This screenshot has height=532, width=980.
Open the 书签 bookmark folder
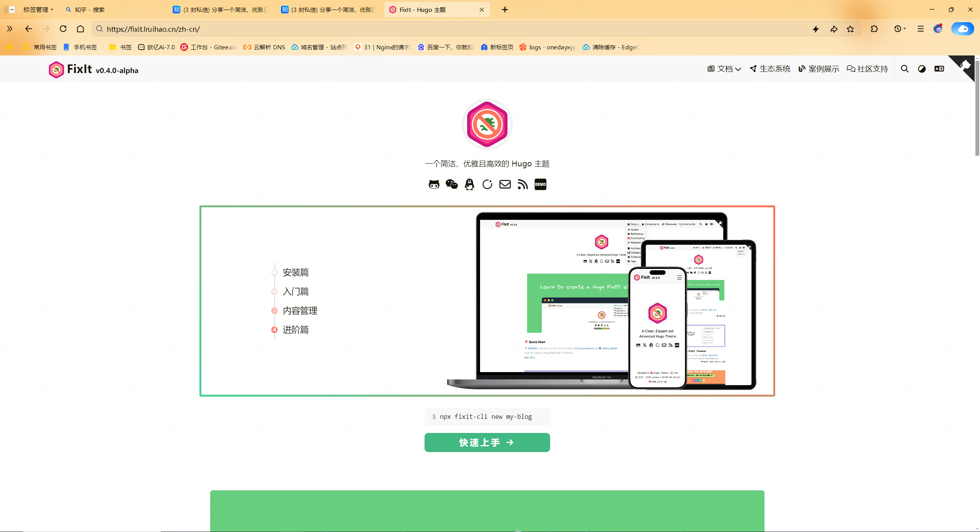[x=121, y=47]
